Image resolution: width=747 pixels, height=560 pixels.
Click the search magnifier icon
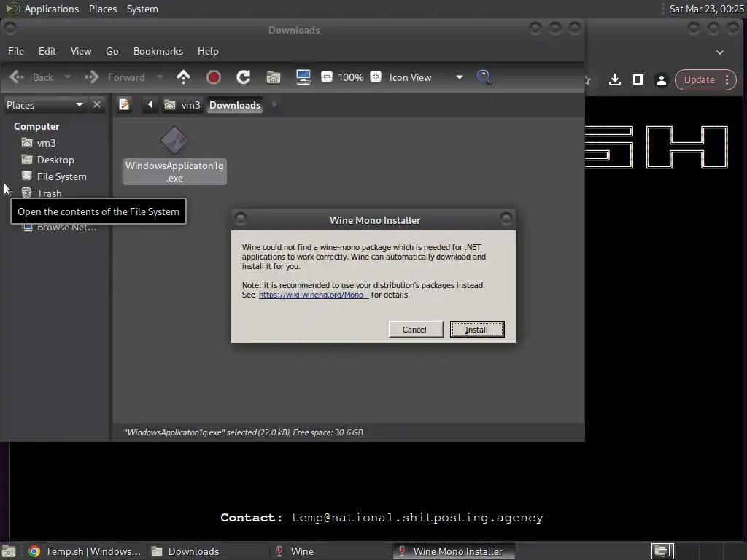(484, 77)
